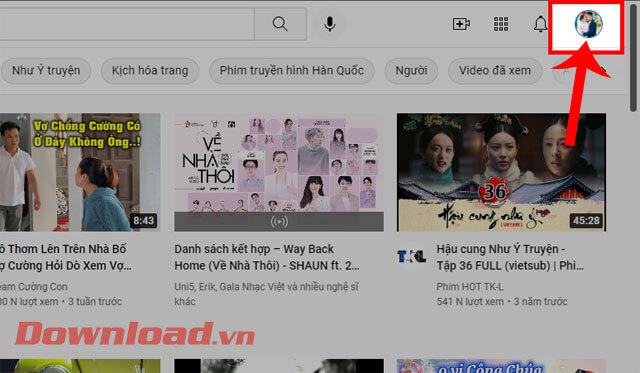This screenshot has width=640, height=373.
Task: Click the 45:28 duration badge
Action: (x=586, y=221)
